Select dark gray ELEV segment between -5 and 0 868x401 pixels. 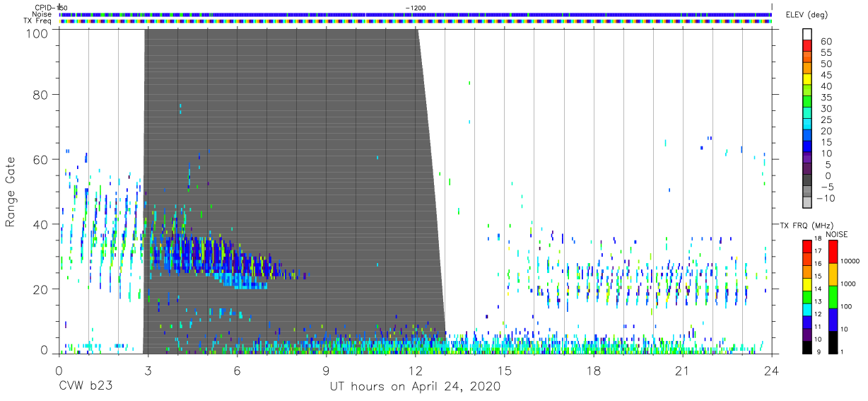click(807, 181)
